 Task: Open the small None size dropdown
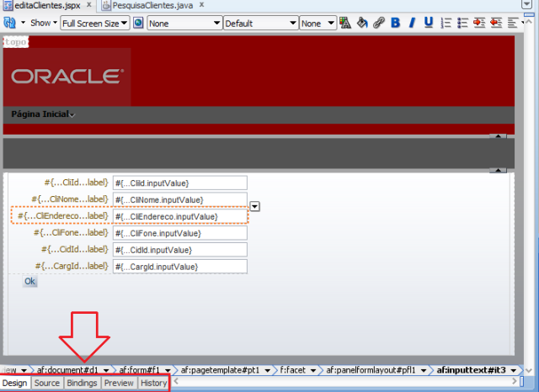318,24
